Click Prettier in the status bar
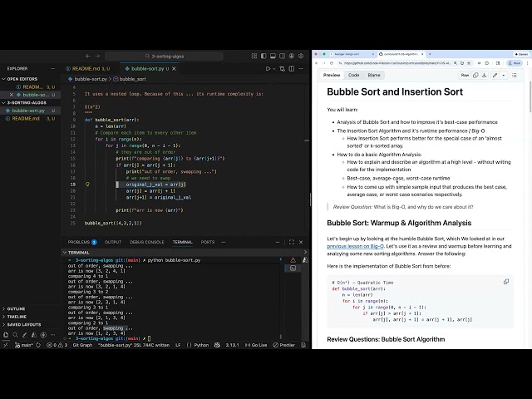Image resolution: width=532 pixels, height=399 pixels. click(284, 345)
